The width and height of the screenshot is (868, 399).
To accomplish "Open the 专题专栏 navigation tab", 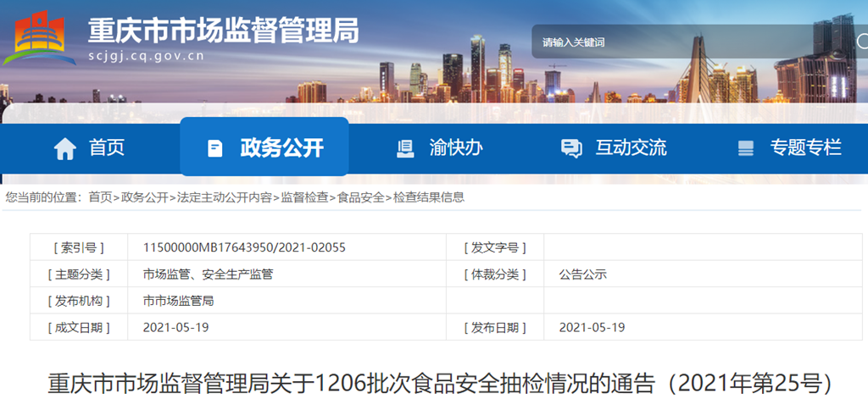I will (x=805, y=148).
